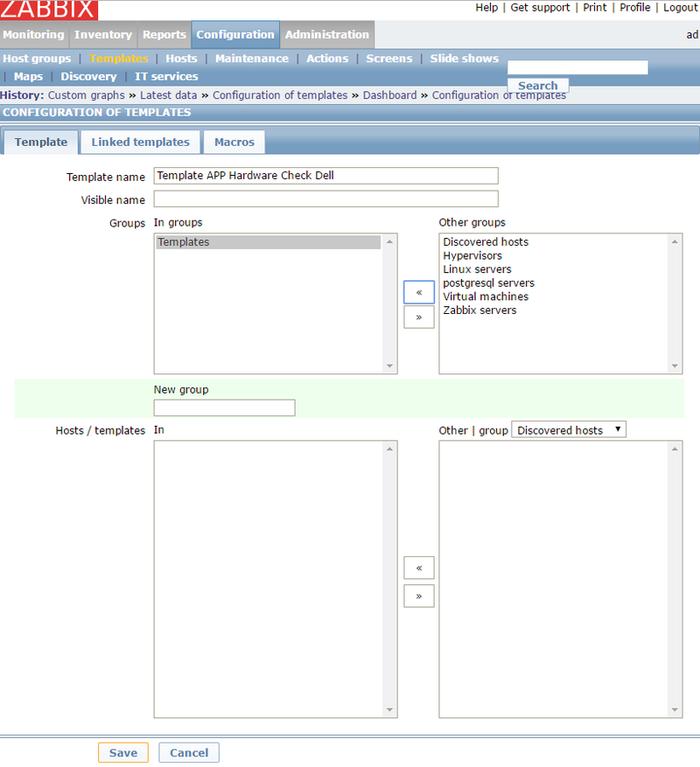Move group left with upper « button
700x767 pixels.
pyautogui.click(x=418, y=292)
